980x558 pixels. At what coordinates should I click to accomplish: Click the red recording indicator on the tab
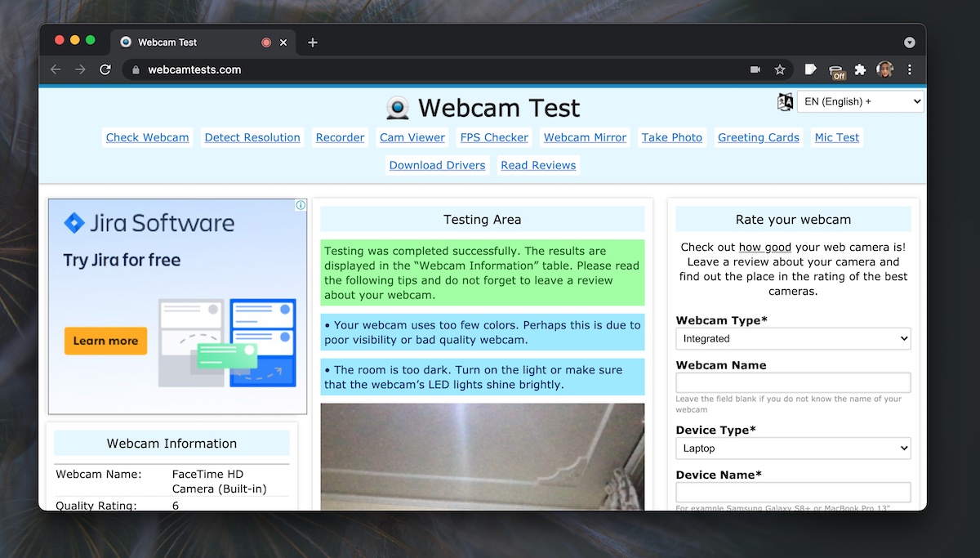pyautogui.click(x=266, y=42)
